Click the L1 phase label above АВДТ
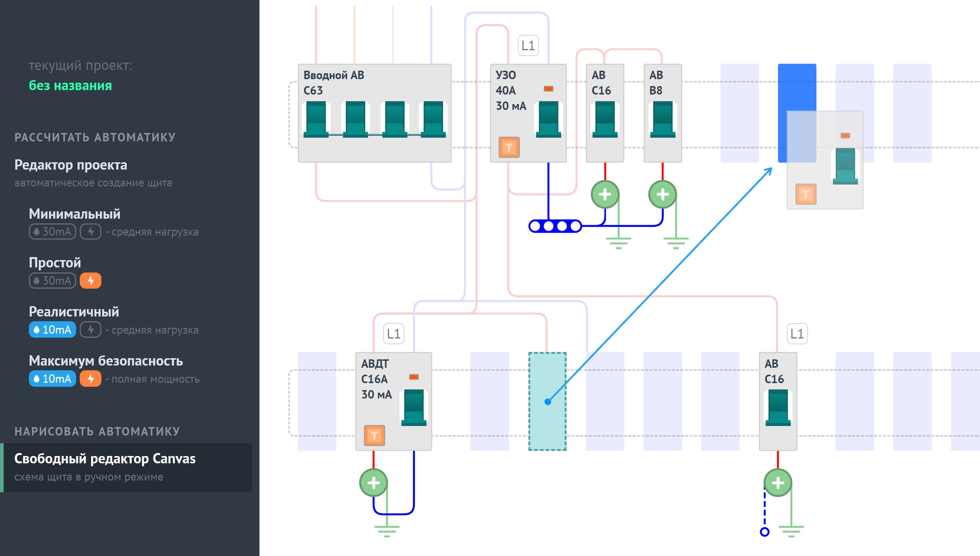This screenshot has height=556, width=980. pyautogui.click(x=393, y=334)
